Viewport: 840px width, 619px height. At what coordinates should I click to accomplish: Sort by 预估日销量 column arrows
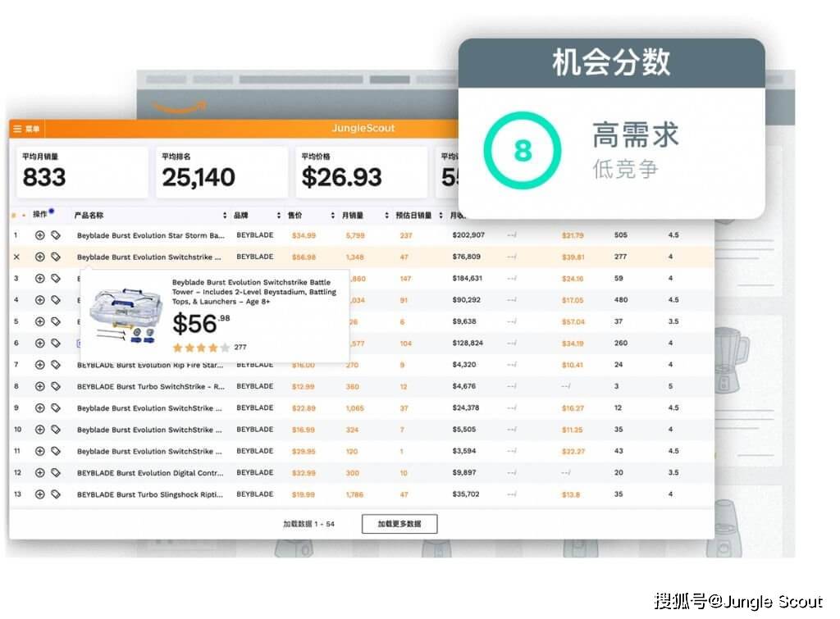coord(441,216)
